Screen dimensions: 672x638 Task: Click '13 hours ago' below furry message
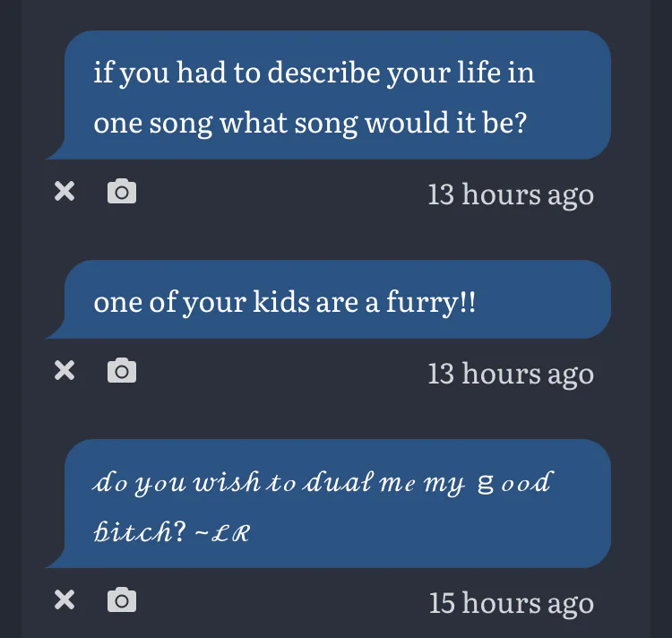(x=510, y=373)
